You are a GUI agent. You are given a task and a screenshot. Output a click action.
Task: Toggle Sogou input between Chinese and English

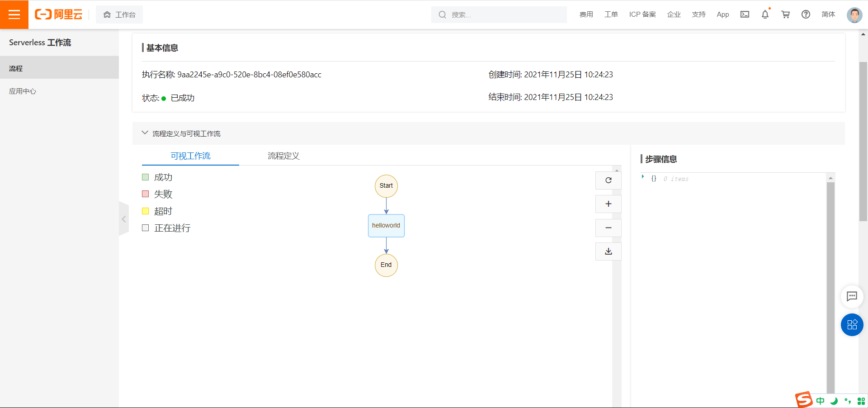821,401
